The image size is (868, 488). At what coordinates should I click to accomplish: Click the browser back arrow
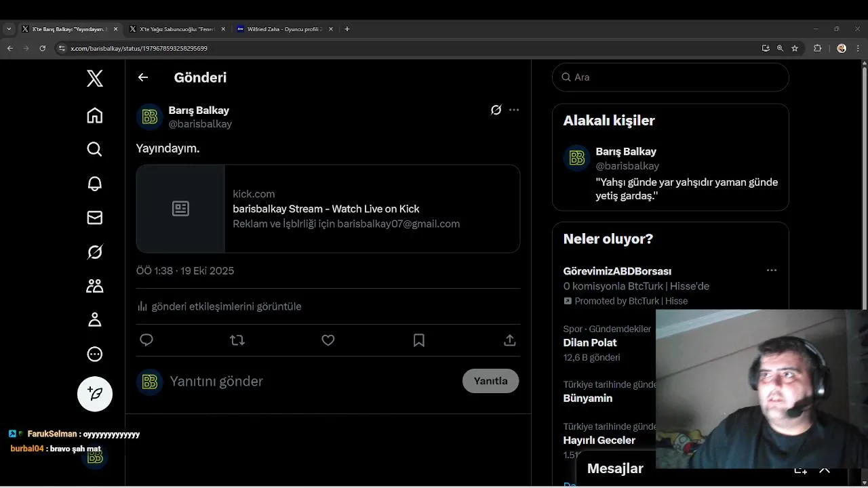pos(9,48)
